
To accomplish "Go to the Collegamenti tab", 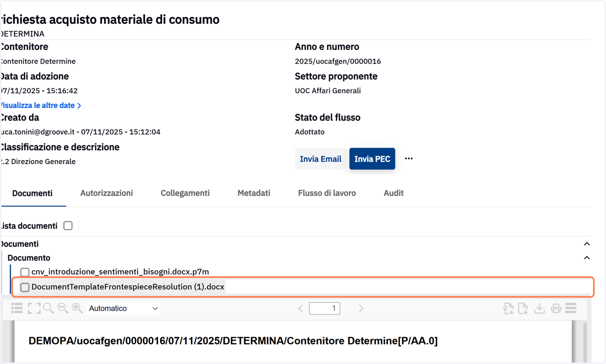I will pyautogui.click(x=185, y=193).
